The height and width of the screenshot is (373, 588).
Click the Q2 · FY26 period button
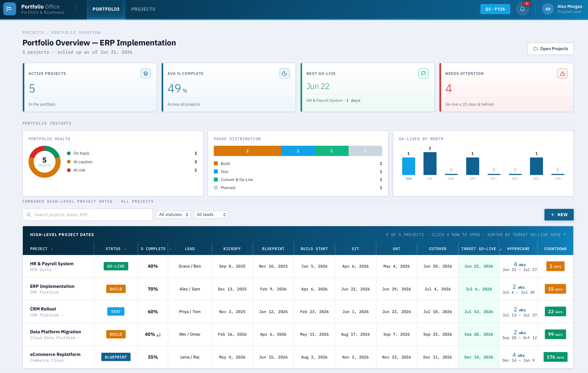coord(495,9)
